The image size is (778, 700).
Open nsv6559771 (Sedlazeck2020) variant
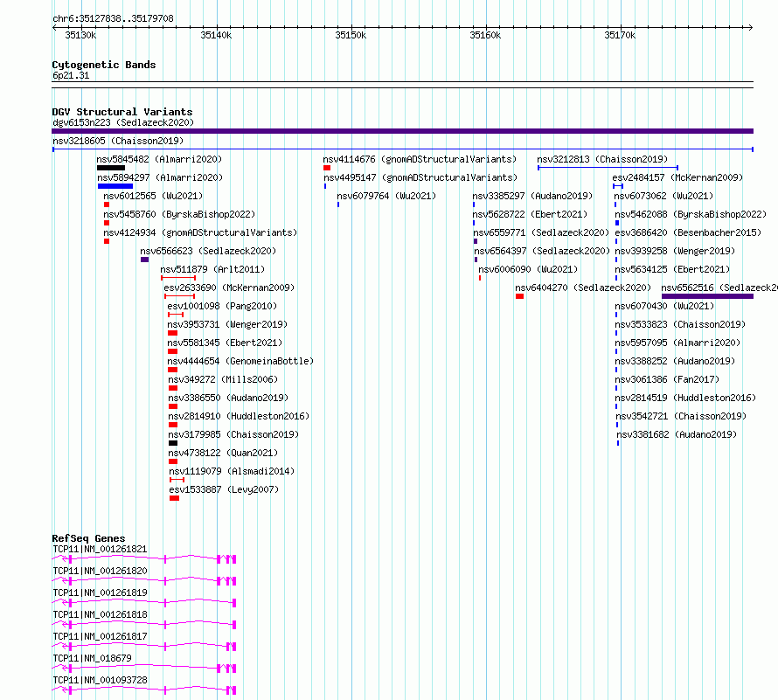[x=541, y=232]
